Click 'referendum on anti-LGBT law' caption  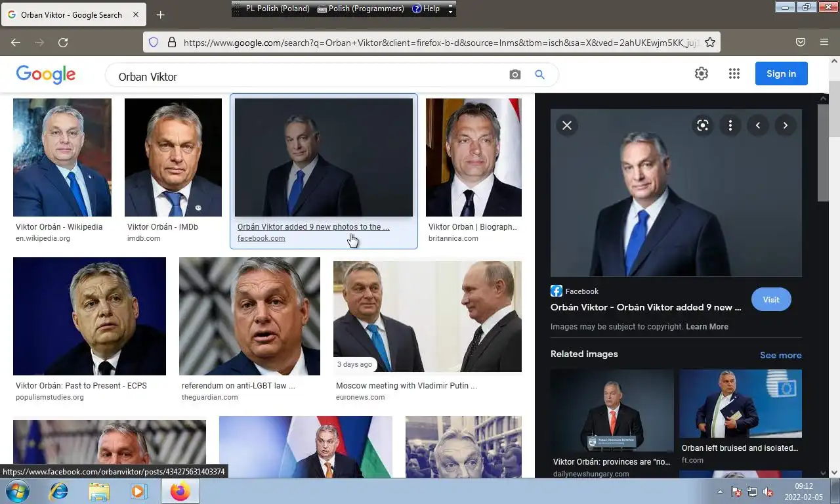click(238, 386)
